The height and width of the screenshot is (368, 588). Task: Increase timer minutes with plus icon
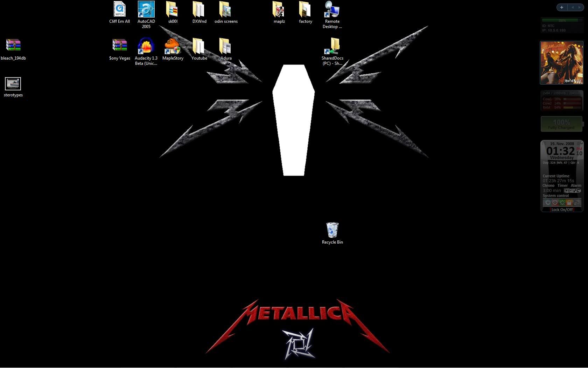(566, 191)
